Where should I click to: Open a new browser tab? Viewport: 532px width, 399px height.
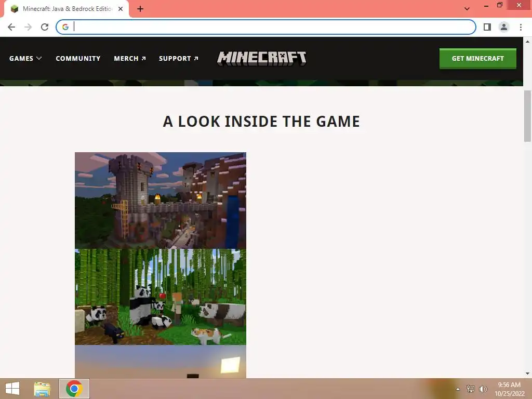click(x=140, y=9)
